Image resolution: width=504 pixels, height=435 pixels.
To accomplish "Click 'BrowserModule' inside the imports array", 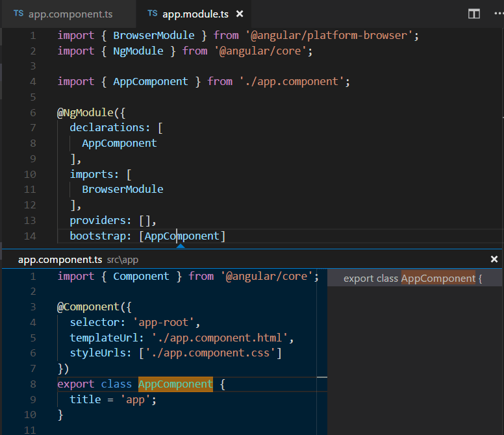I will (122, 190).
